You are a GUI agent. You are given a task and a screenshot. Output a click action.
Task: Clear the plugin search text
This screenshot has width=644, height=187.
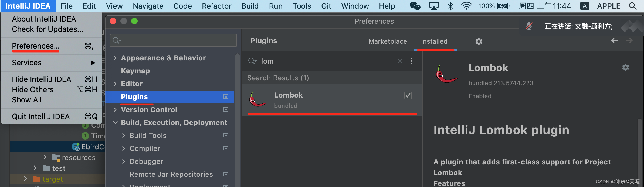[x=400, y=61]
